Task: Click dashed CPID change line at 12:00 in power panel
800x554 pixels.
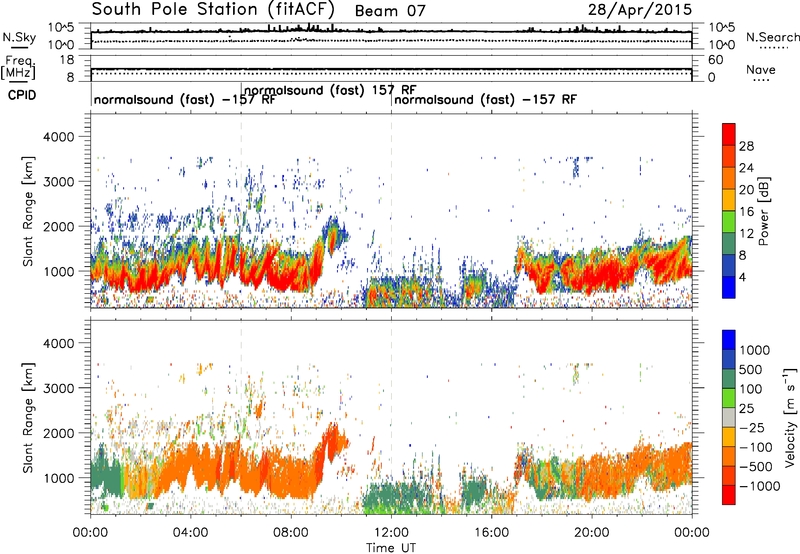Action: (x=391, y=211)
